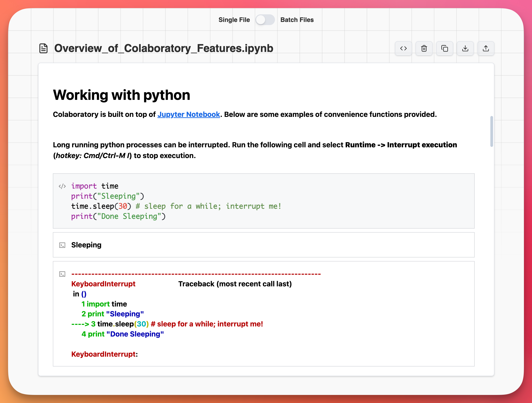The image size is (532, 403).
Task: Click the final KeyboardInterrupt: line
Action: click(104, 354)
